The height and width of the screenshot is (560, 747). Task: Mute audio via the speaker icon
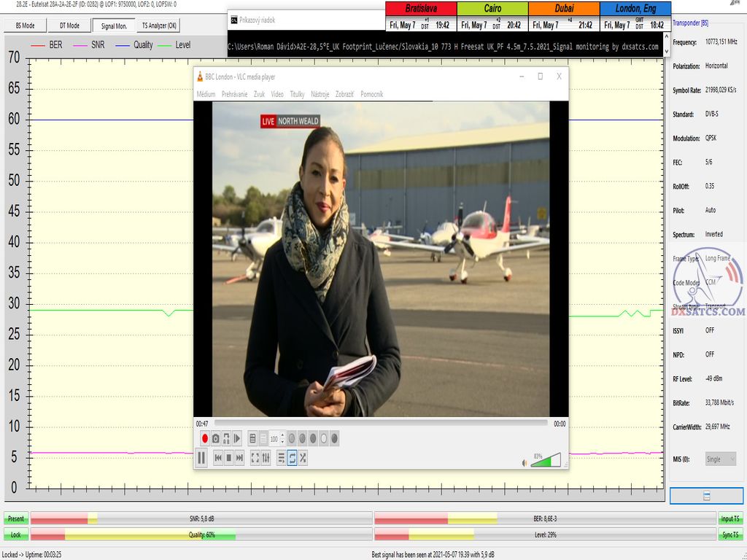[524, 462]
